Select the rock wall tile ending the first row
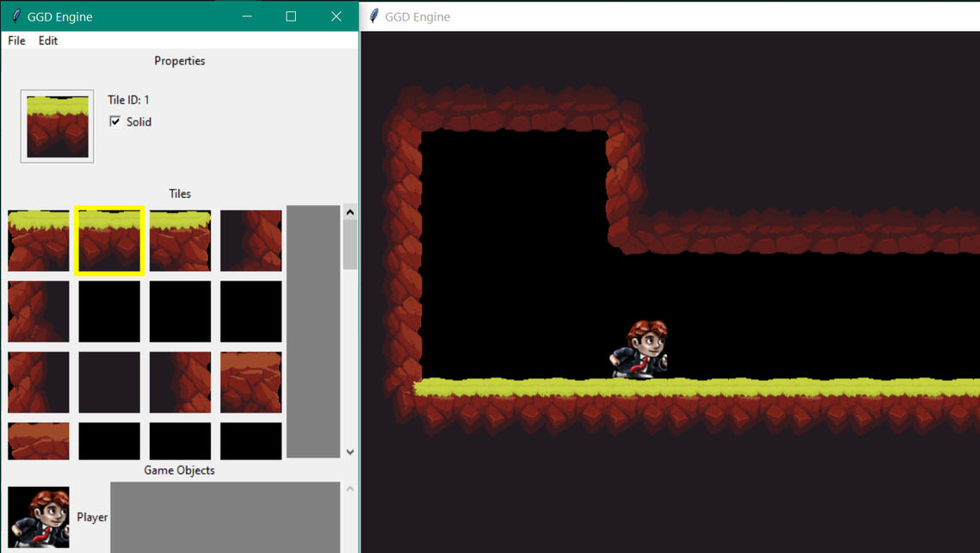 tap(250, 241)
